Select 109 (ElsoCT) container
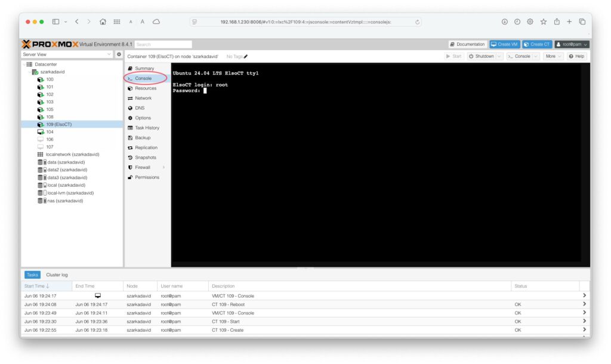 click(72, 124)
